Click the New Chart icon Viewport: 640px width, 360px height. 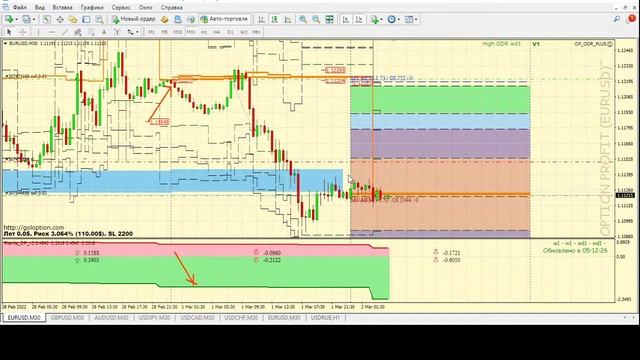click(x=9, y=19)
